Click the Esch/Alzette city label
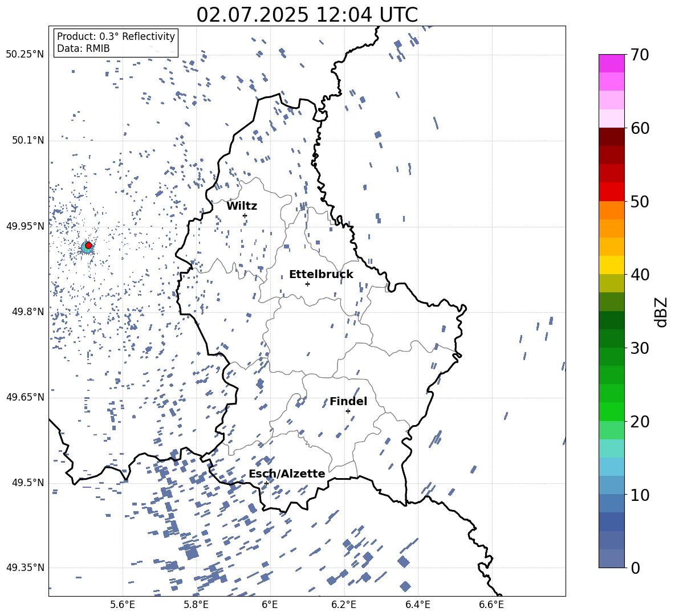This screenshot has height=616, width=675. pyautogui.click(x=287, y=474)
